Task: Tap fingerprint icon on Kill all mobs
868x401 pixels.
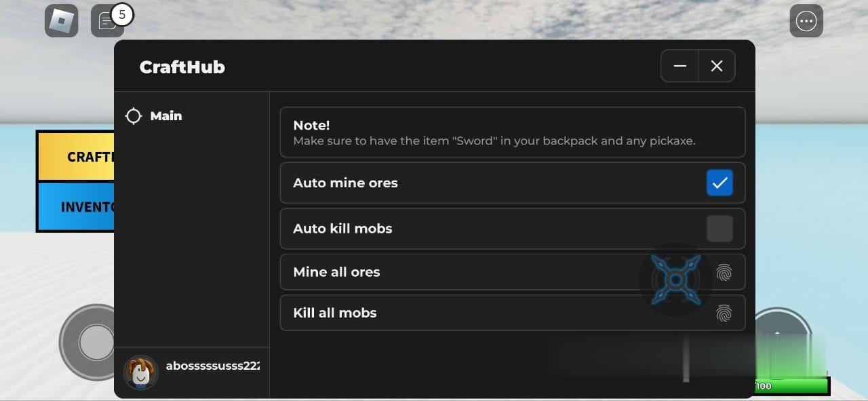Action: [x=724, y=313]
